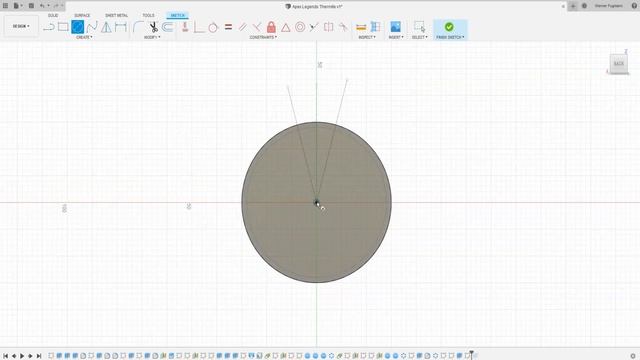Click the Back face of the ViewCube
640x360 pixels.
click(619, 64)
